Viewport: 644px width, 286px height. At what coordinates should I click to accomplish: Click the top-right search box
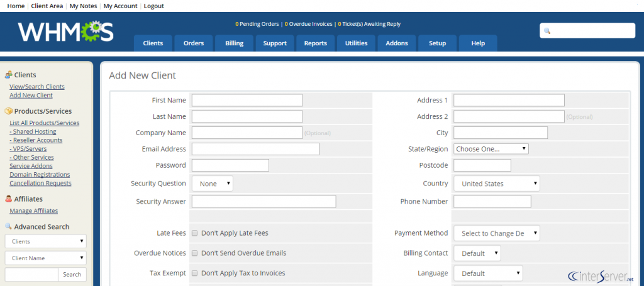(x=587, y=31)
